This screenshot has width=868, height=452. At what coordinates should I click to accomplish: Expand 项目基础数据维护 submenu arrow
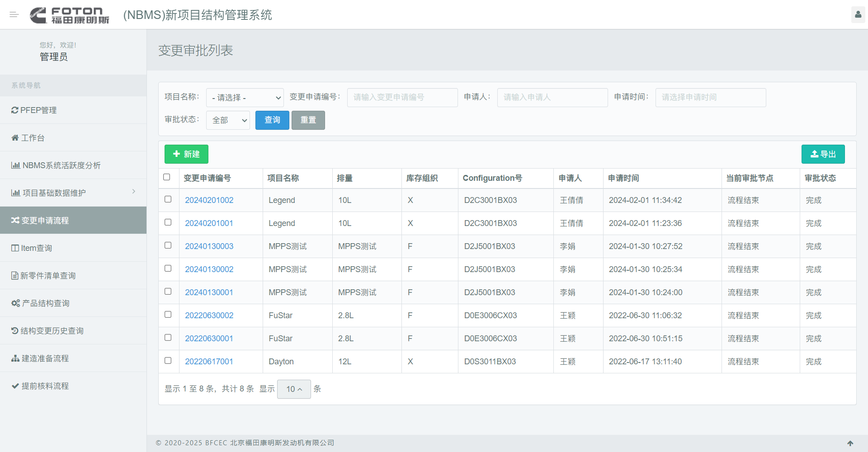tap(133, 192)
